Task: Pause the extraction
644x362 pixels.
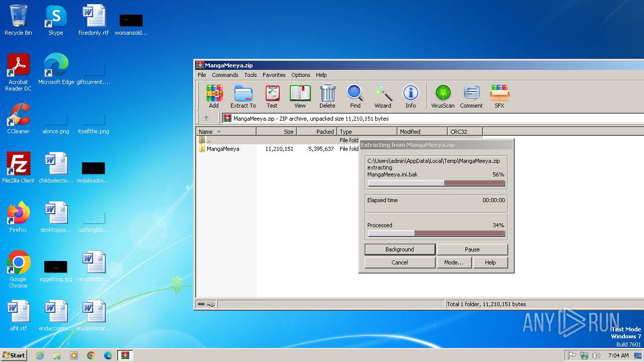Action: pos(472,249)
